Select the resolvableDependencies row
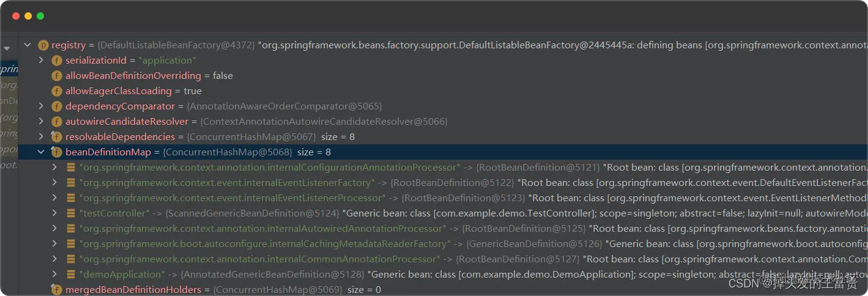Viewport: 868px width, 296px height. pos(443,137)
